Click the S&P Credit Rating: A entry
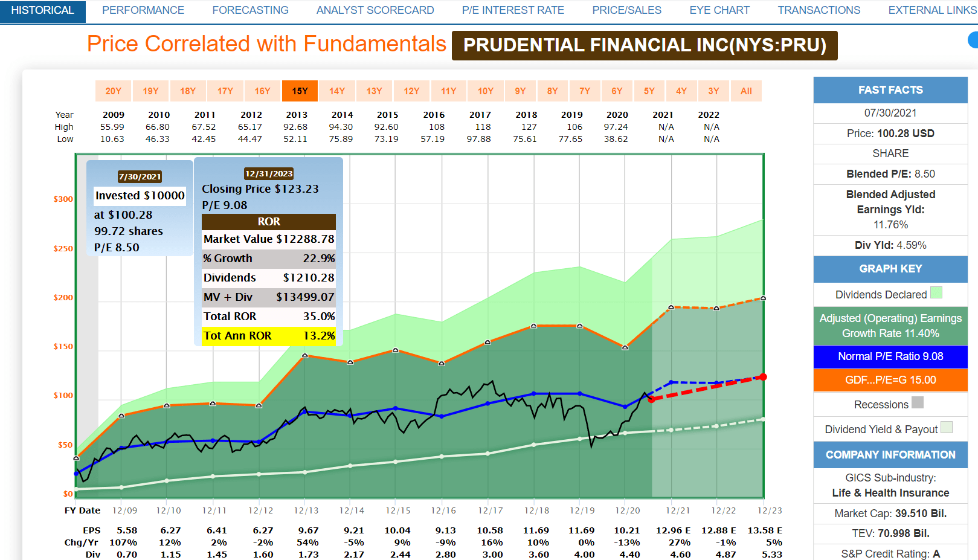 pyautogui.click(x=890, y=553)
